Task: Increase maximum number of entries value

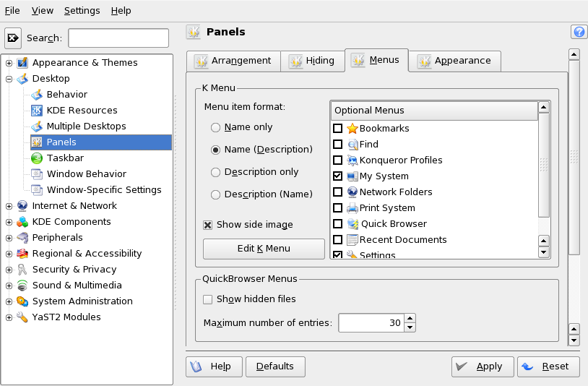Action: click(410, 318)
